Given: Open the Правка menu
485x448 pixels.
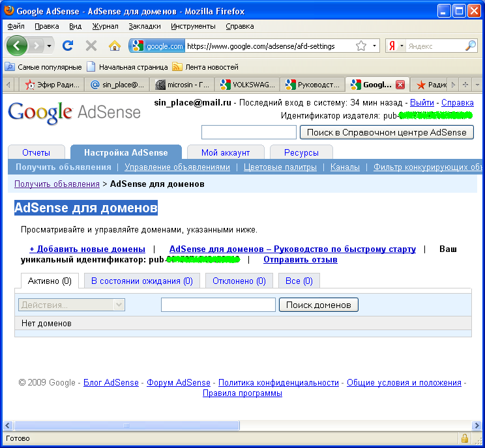Looking at the screenshot, I should pos(47,26).
